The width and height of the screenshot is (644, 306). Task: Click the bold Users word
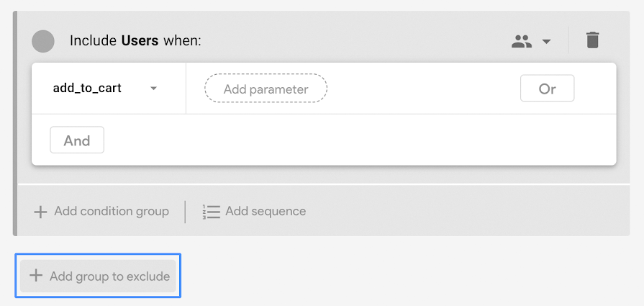tap(140, 41)
